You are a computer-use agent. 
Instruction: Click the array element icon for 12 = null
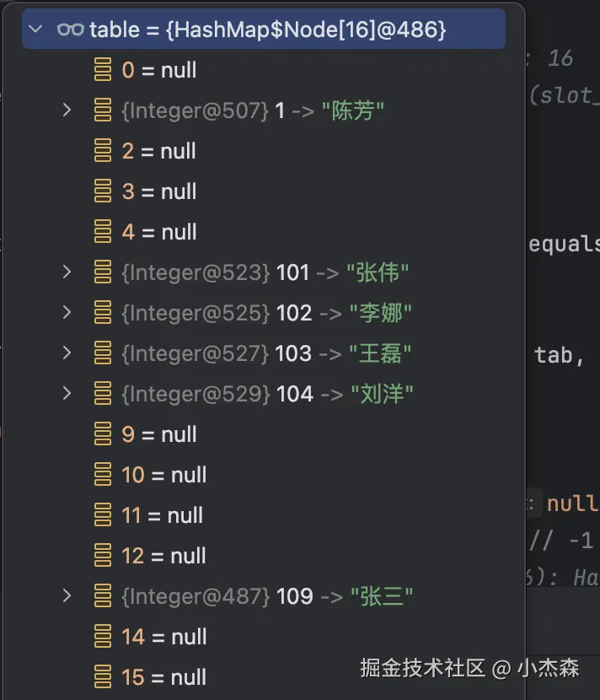tap(103, 555)
